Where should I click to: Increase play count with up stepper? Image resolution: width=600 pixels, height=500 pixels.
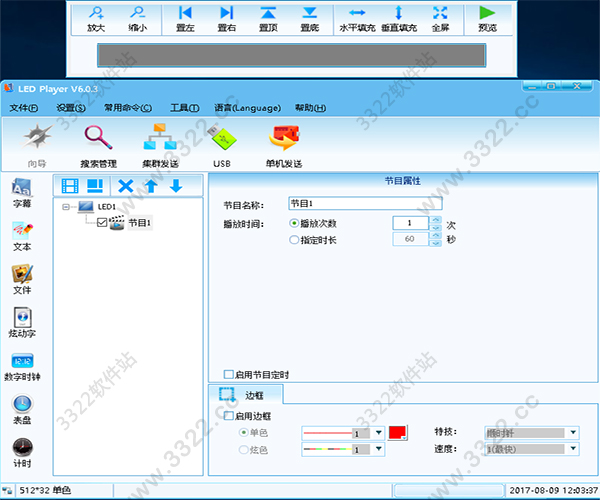[x=435, y=220]
